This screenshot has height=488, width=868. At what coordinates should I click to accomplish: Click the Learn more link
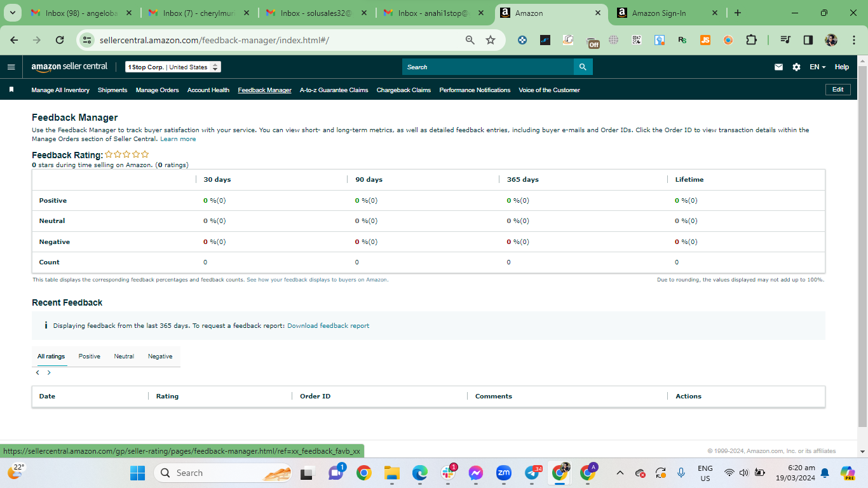(x=178, y=139)
